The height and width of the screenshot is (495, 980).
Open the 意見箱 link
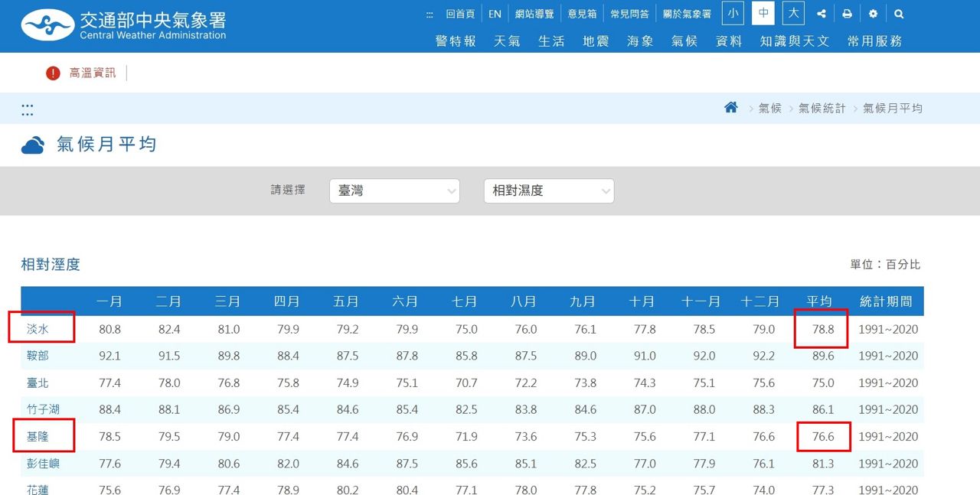(582, 14)
